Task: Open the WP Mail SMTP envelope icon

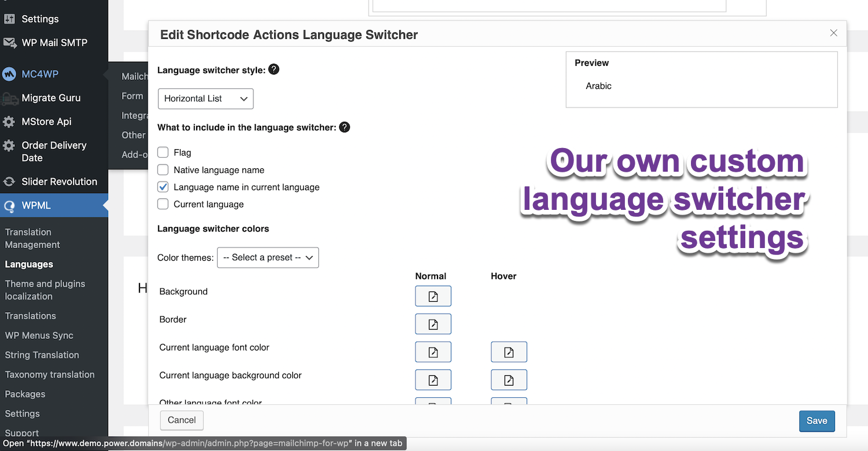Action: (9, 43)
